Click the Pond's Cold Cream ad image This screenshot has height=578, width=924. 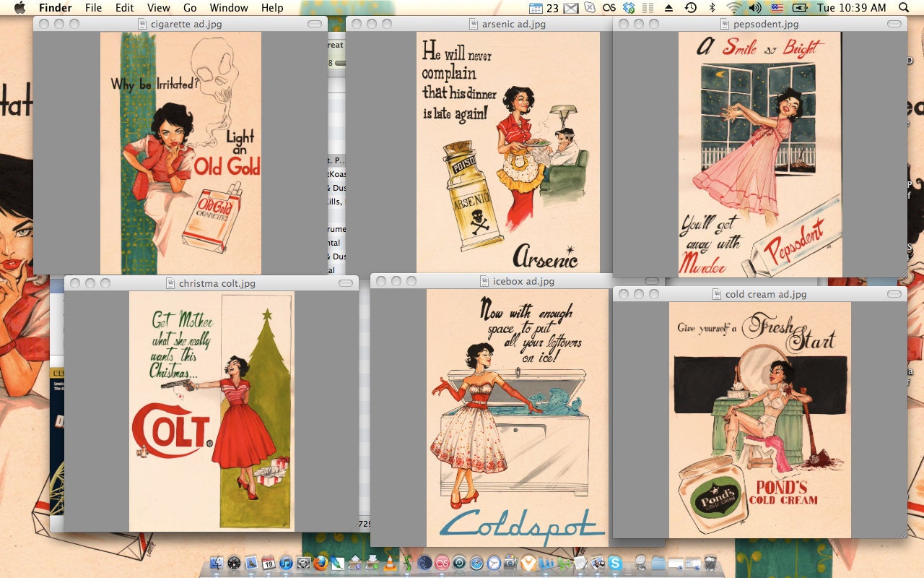click(x=759, y=419)
